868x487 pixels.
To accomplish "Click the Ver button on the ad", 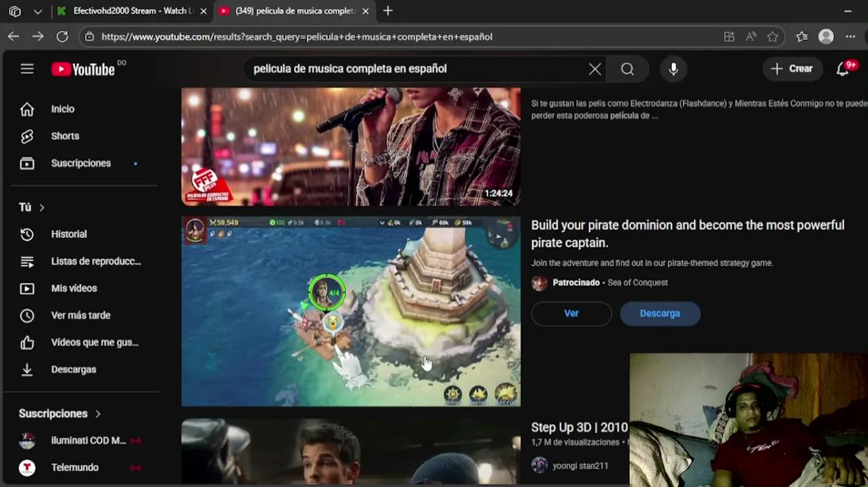I will [x=571, y=313].
